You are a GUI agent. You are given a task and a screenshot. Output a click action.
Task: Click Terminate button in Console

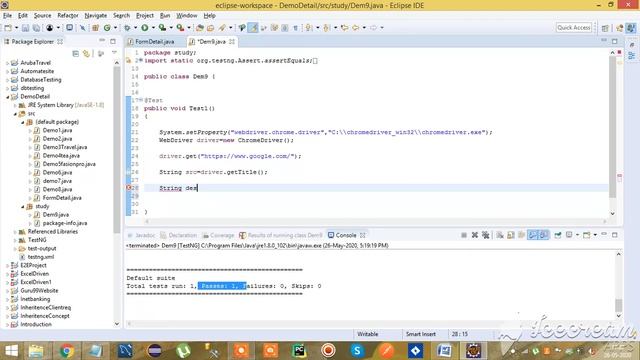[464, 235]
